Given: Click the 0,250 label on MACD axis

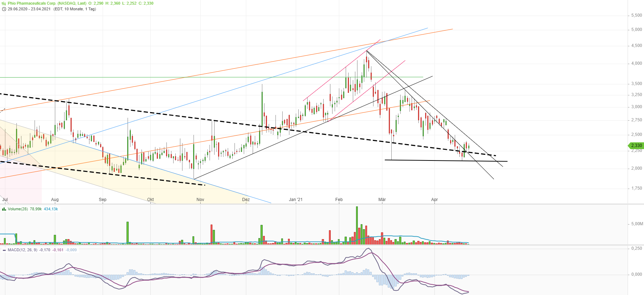Looking at the screenshot, I should [637, 248].
